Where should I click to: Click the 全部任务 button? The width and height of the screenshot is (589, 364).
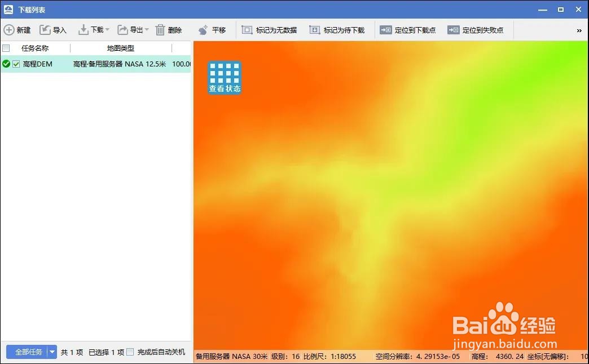pyautogui.click(x=27, y=352)
